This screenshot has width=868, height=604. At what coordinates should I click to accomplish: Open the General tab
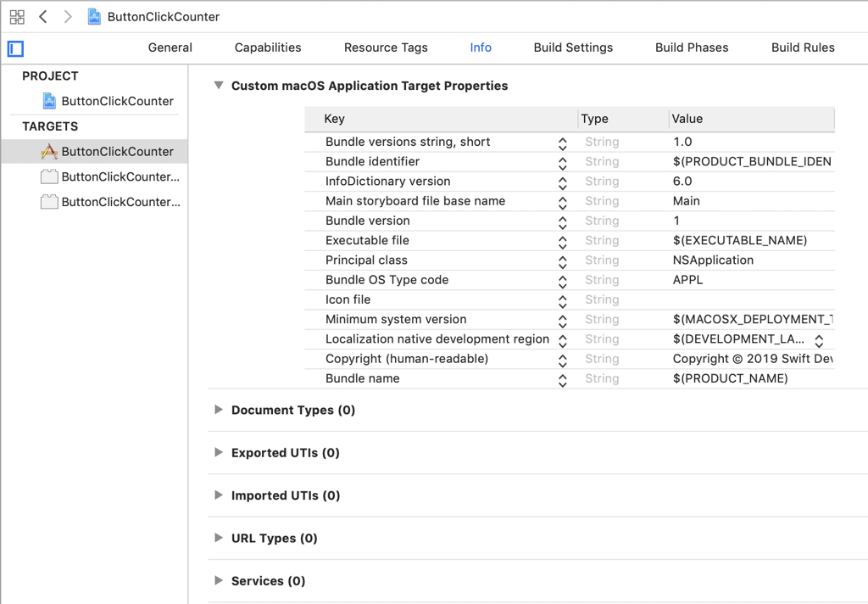coord(170,48)
